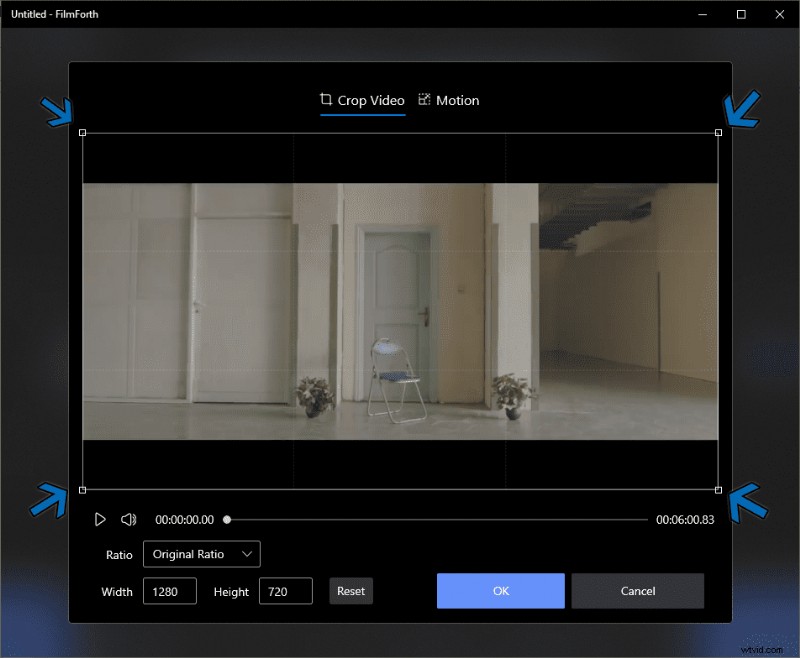The width and height of the screenshot is (800, 658).
Task: Select the Height value field
Action: [x=286, y=591]
